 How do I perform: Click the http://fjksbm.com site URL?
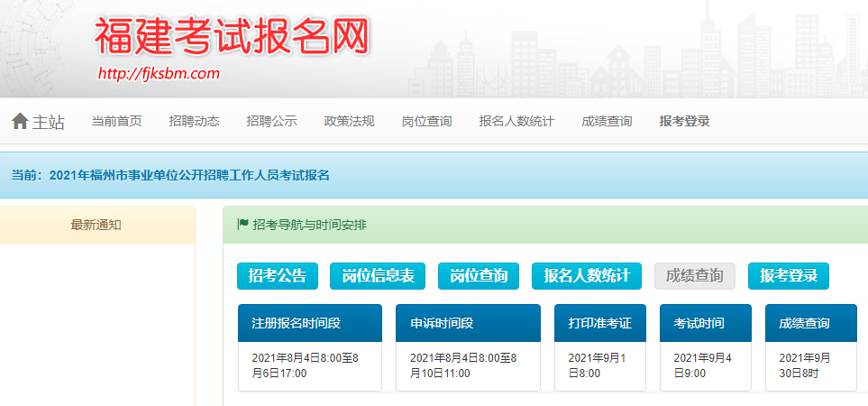(x=159, y=74)
